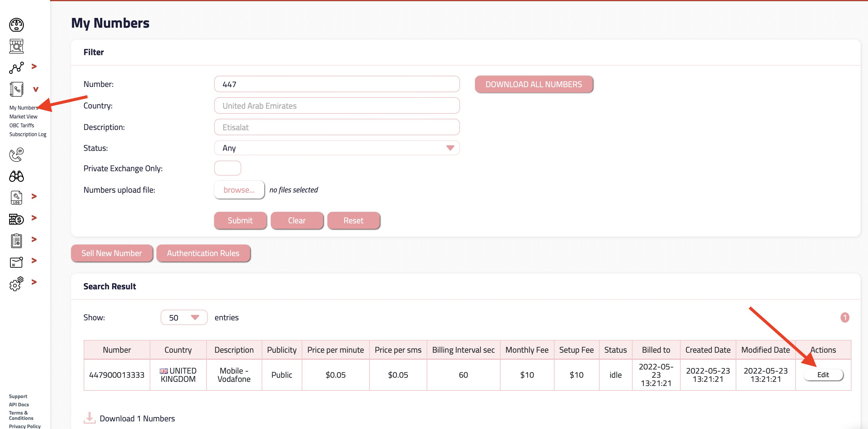This screenshot has width=868, height=429.
Task: Open the phone with chat bubble icon
Action: coord(16,155)
